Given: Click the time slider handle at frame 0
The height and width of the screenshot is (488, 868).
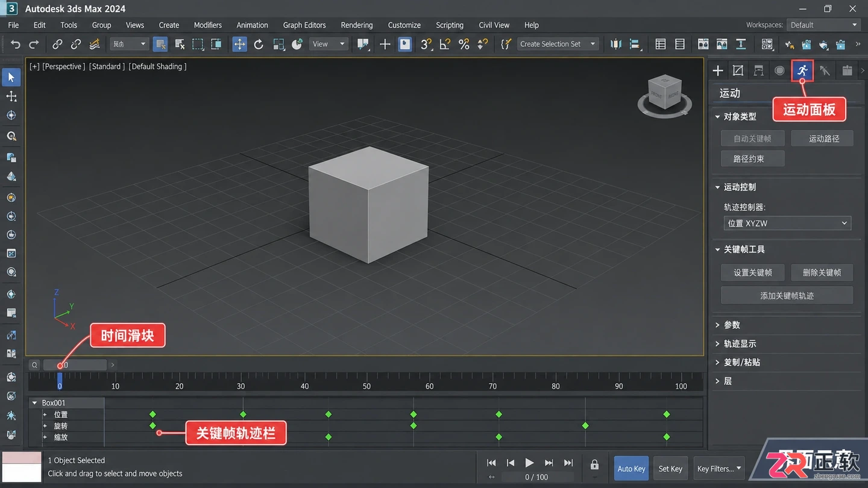Looking at the screenshot, I should click(x=60, y=381).
